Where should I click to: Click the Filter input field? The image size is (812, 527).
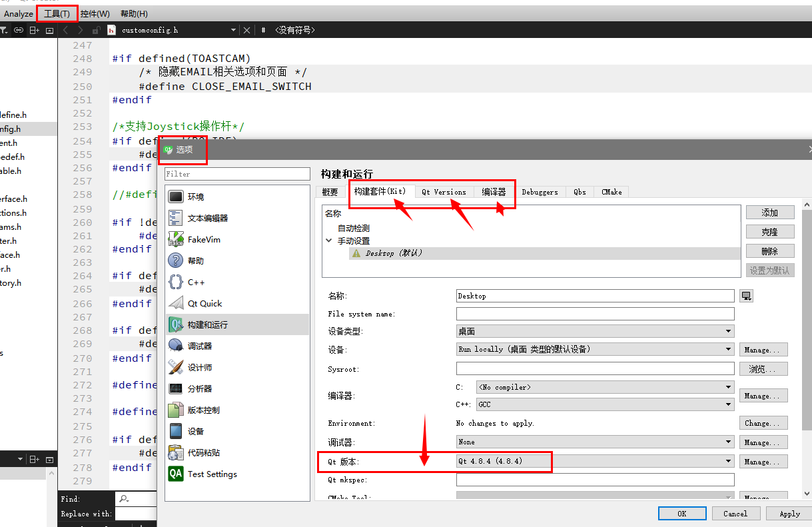[236, 173]
